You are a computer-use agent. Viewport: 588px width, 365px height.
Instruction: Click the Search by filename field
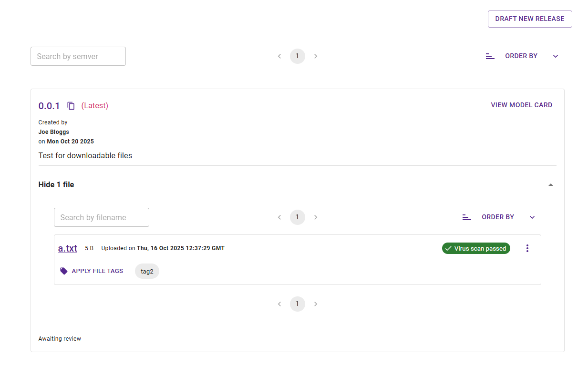[x=101, y=217]
